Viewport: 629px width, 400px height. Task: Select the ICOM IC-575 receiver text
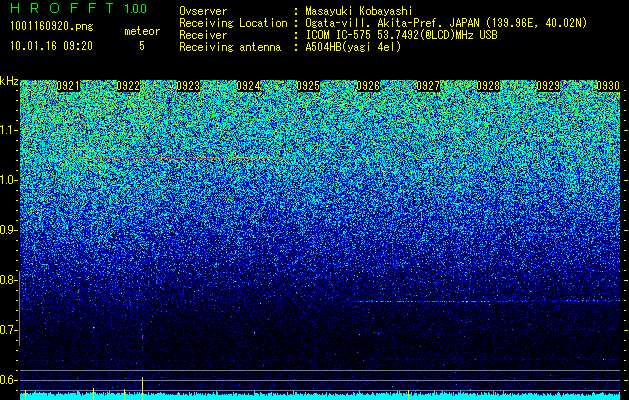(x=401, y=35)
